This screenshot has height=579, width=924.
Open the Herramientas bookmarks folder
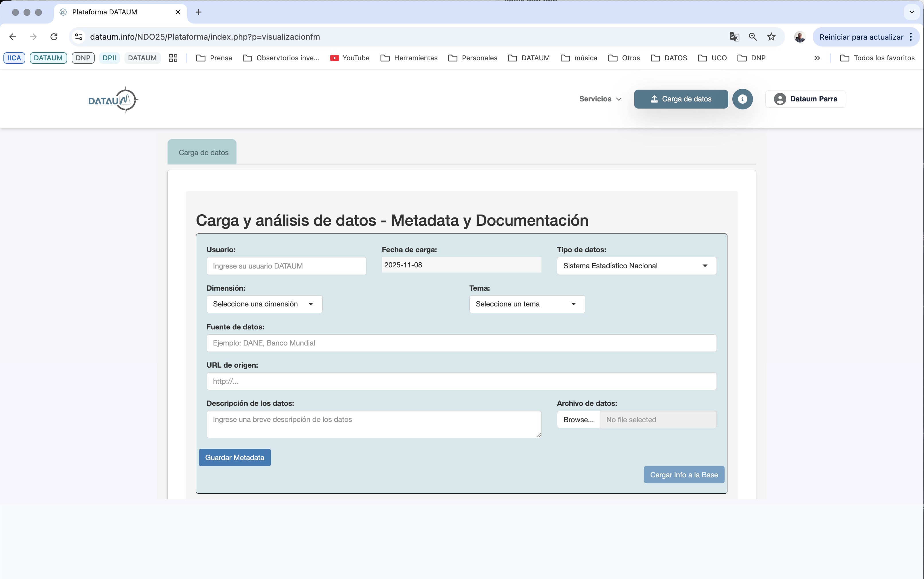pos(409,58)
